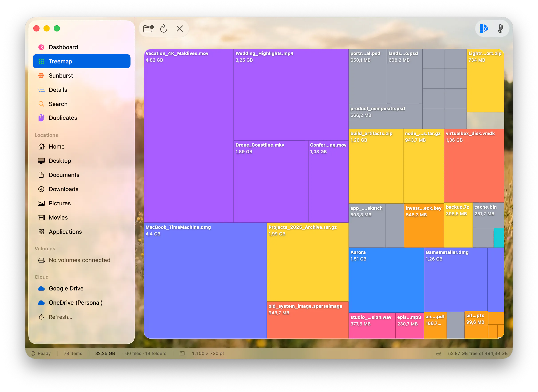Click the Google Drive cloud icon
Screen dimensions: 538x392
[x=41, y=288]
